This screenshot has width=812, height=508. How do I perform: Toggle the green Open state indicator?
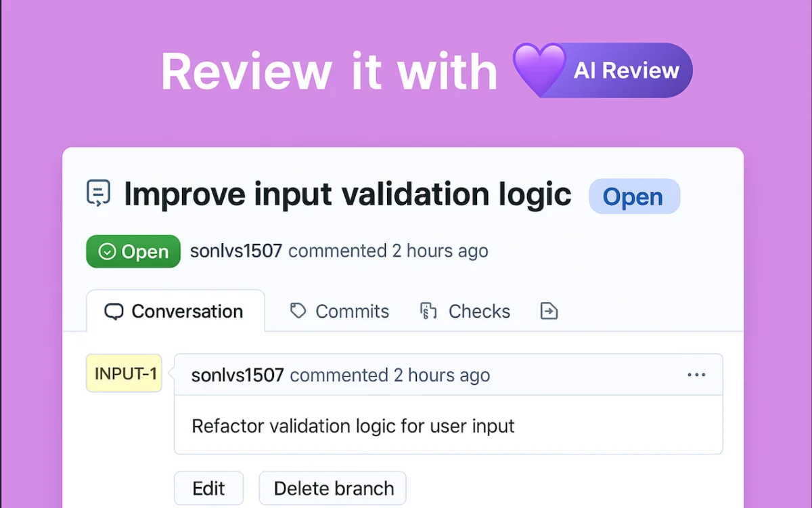pyautogui.click(x=133, y=251)
